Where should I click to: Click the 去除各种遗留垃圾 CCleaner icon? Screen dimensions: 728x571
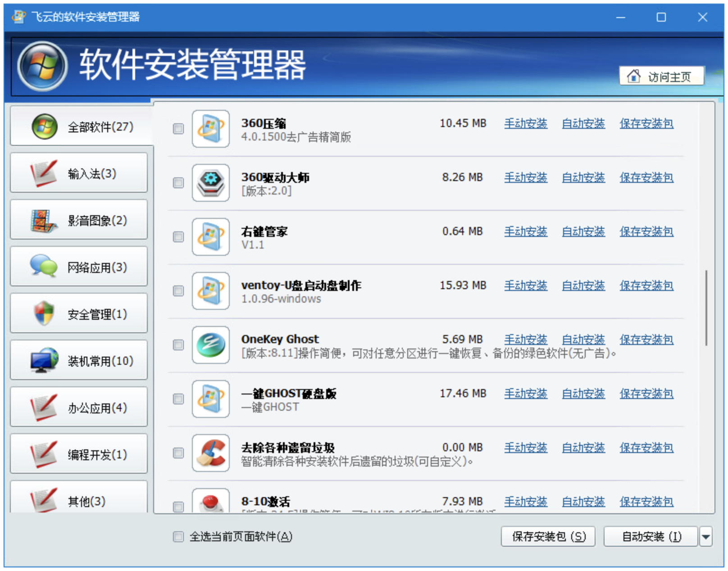(x=211, y=453)
